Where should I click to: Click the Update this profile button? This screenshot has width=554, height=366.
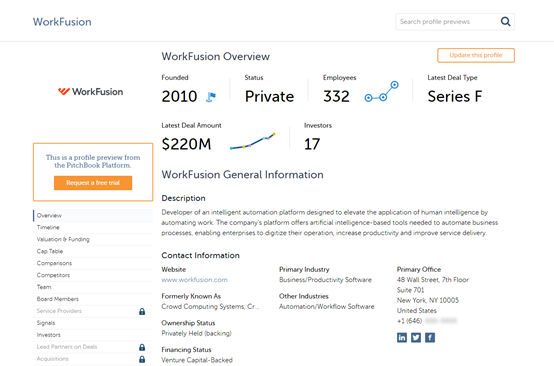(476, 55)
